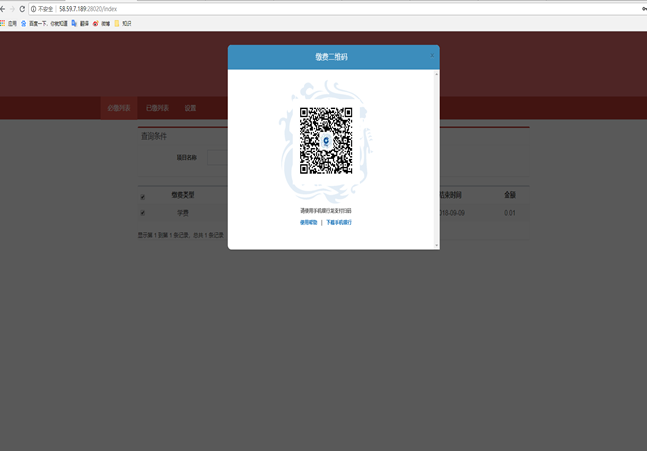Click the 显示第 1 到第 1 条记录 pagination text

(181, 235)
